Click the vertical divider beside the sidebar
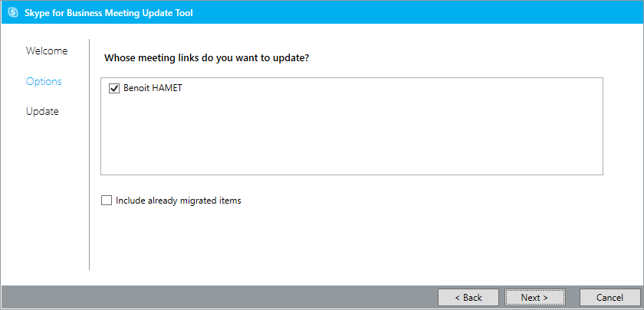This screenshot has height=310, width=644. coord(90,153)
